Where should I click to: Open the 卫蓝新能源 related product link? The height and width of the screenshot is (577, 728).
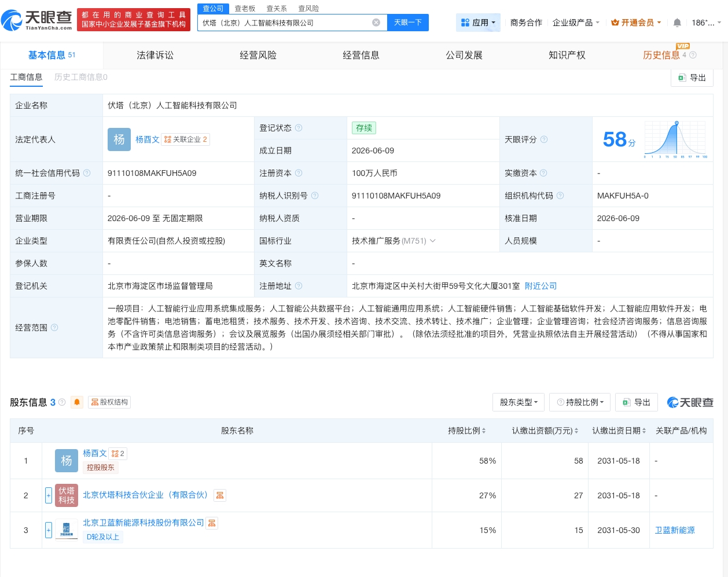[675, 530]
